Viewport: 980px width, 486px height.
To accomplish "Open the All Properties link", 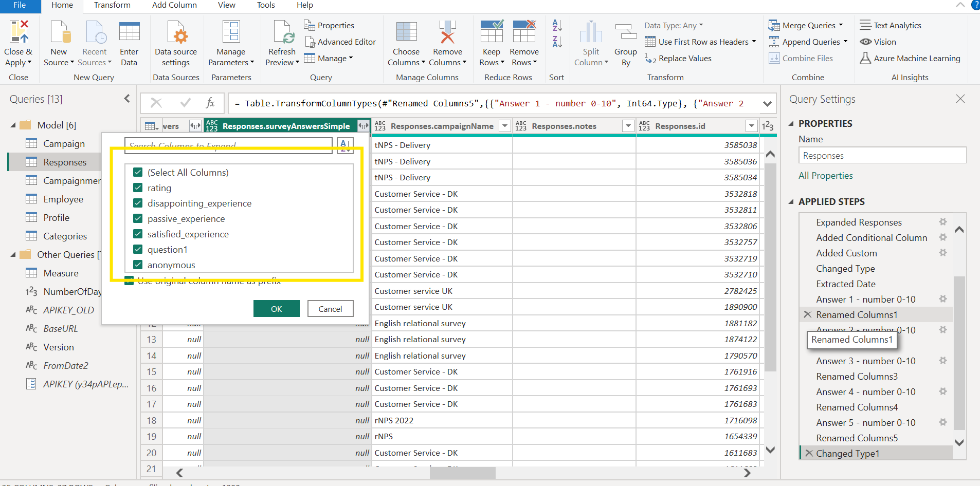I will 825,176.
